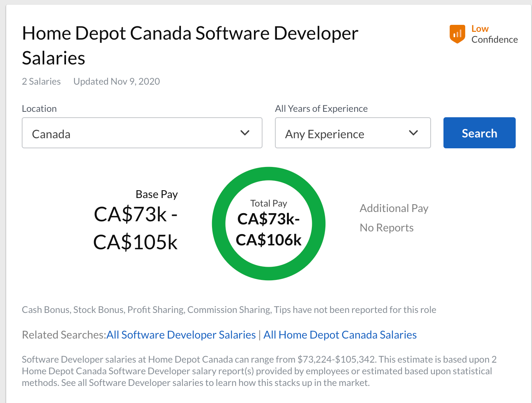This screenshot has width=532, height=403.
Task: Click the 'Updated Nov 9, 2020' text
Action: click(116, 82)
